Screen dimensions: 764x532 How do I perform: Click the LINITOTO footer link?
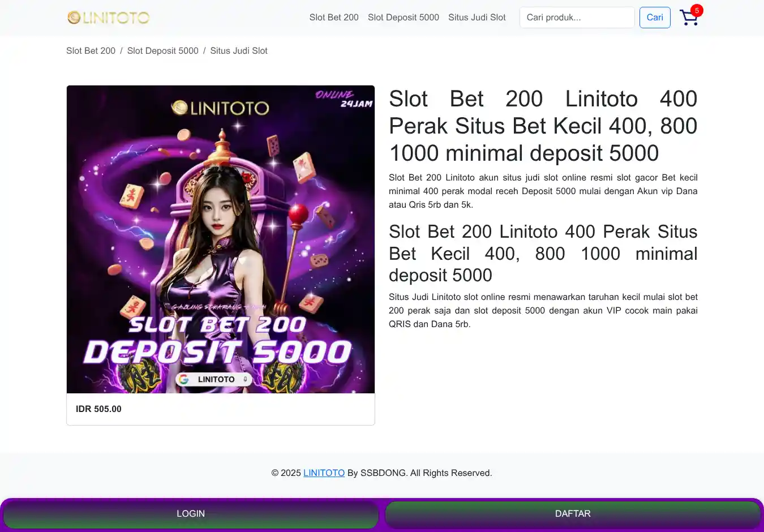(324, 473)
